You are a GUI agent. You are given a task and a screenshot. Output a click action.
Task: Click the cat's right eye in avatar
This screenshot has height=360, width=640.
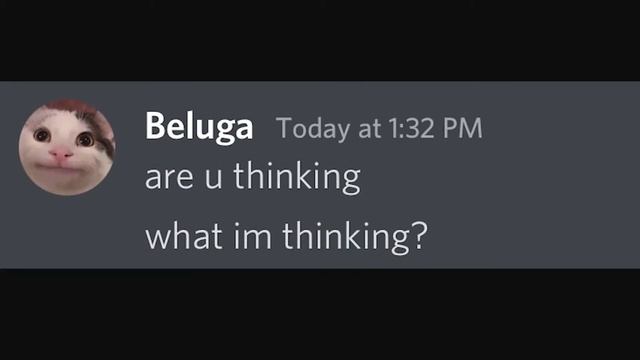[x=86, y=140]
